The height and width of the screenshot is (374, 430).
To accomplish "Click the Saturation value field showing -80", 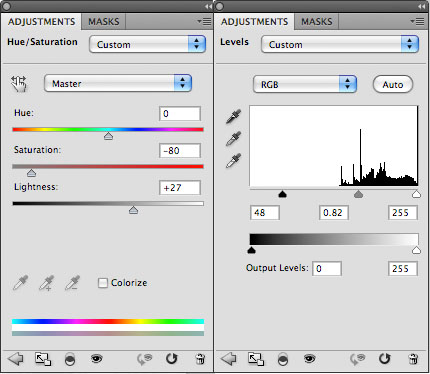I will [180, 151].
